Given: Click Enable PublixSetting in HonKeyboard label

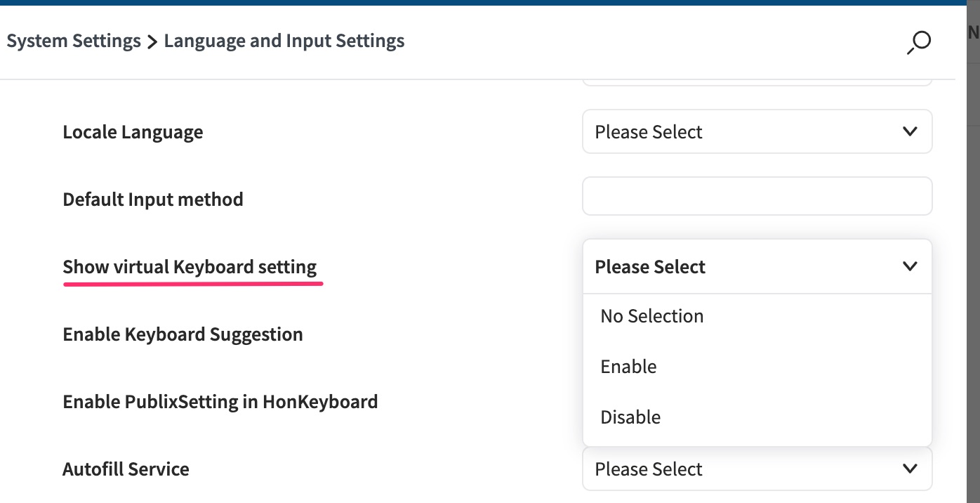Looking at the screenshot, I should 220,402.
